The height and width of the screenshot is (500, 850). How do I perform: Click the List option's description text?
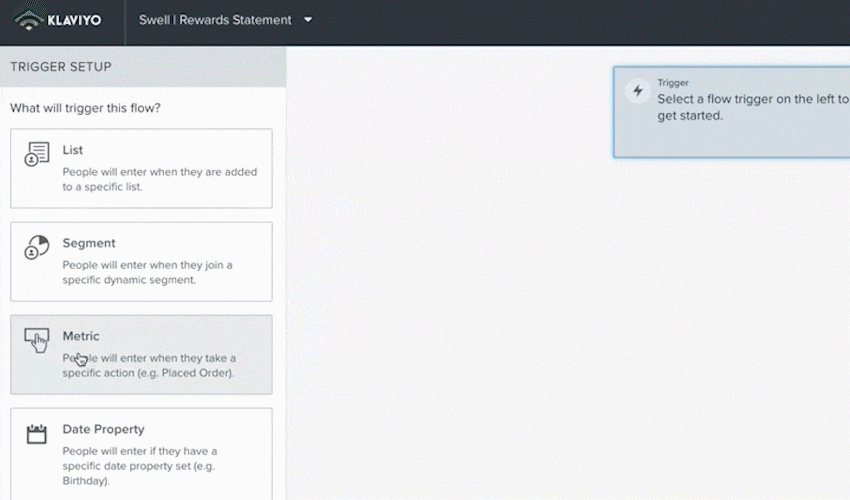click(159, 179)
